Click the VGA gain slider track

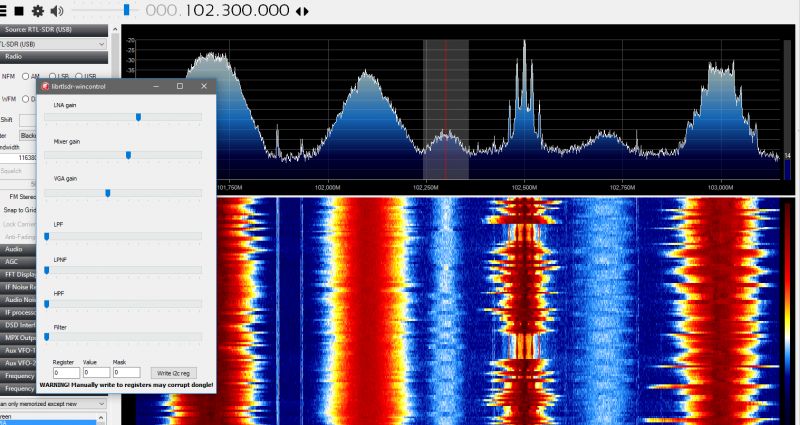[122, 193]
